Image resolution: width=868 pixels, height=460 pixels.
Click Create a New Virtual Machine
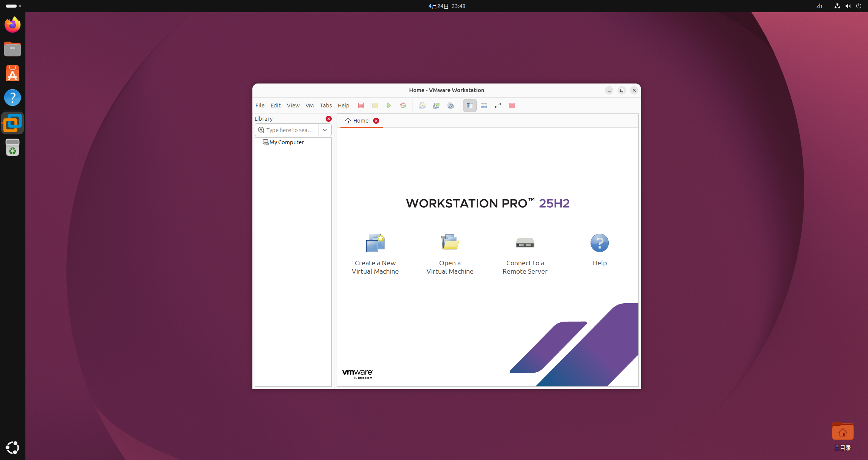click(375, 254)
